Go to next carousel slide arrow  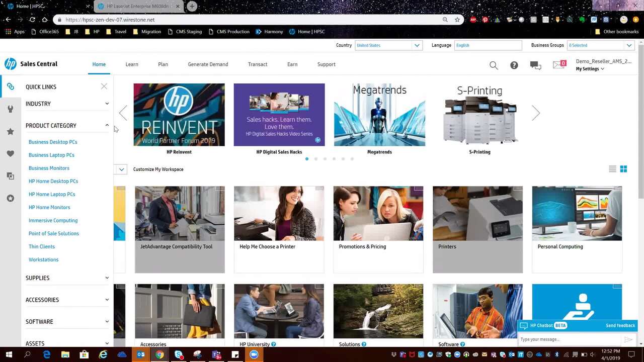[536, 113]
